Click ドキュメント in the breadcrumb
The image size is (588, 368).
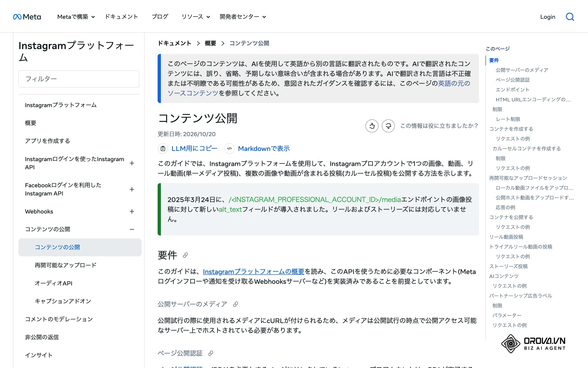tap(175, 43)
